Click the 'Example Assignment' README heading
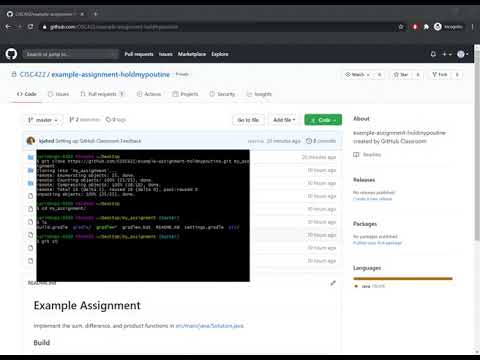 pyautogui.click(x=87, y=305)
